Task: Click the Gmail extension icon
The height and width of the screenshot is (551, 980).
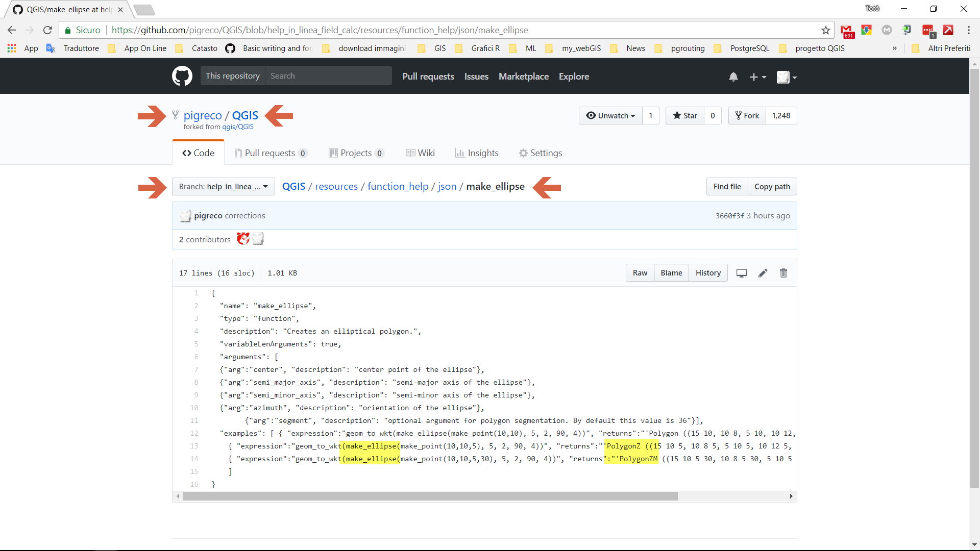Action: (x=847, y=31)
